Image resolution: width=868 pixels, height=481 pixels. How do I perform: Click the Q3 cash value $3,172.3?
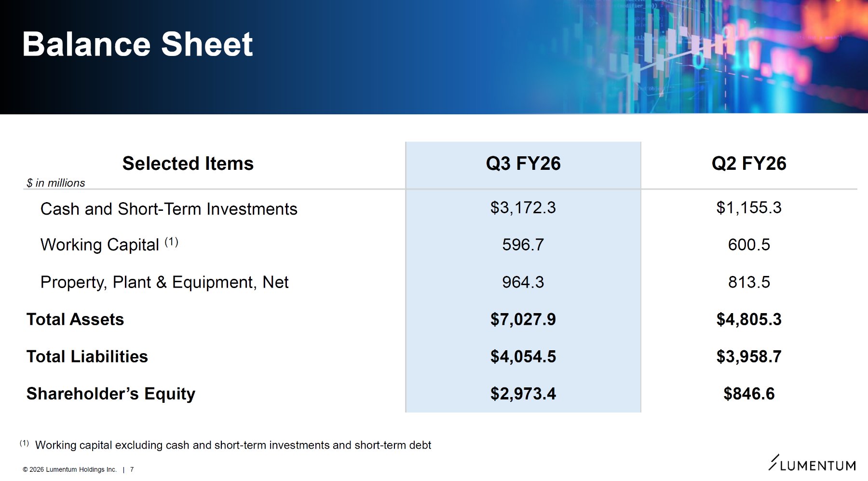click(523, 208)
